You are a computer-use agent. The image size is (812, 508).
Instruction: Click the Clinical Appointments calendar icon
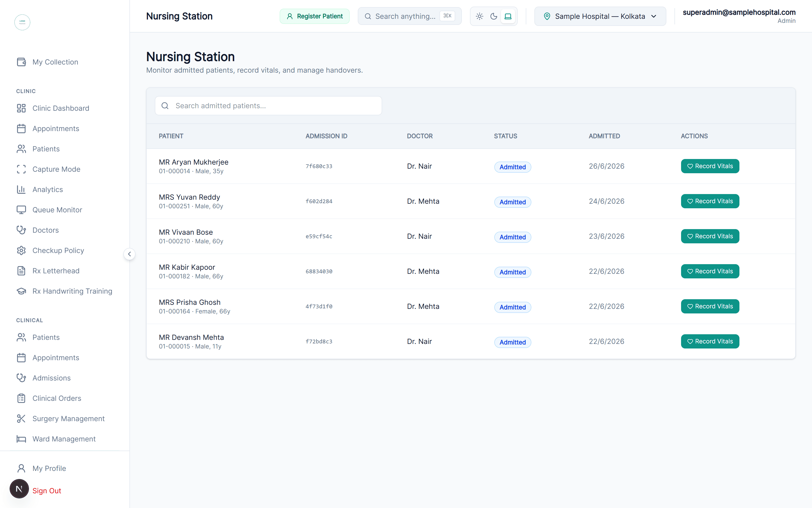(21, 358)
